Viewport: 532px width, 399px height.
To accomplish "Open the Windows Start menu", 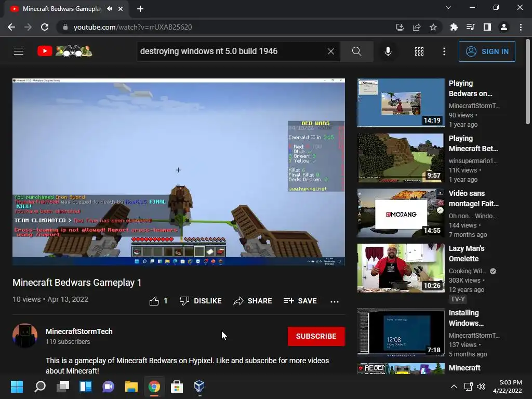I will [17, 387].
